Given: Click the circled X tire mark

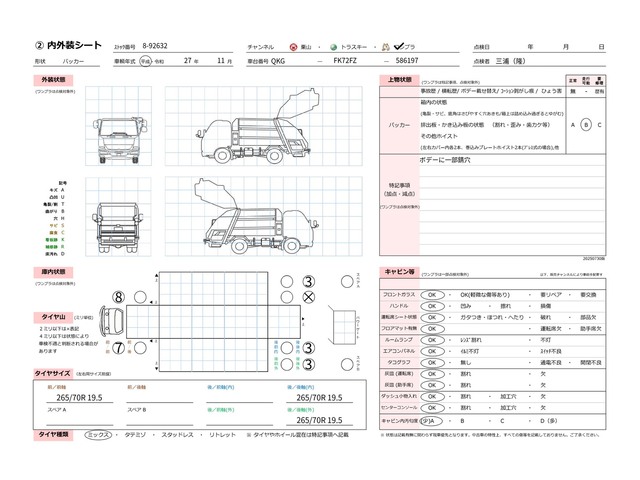Looking at the screenshot, I should 309,298.
